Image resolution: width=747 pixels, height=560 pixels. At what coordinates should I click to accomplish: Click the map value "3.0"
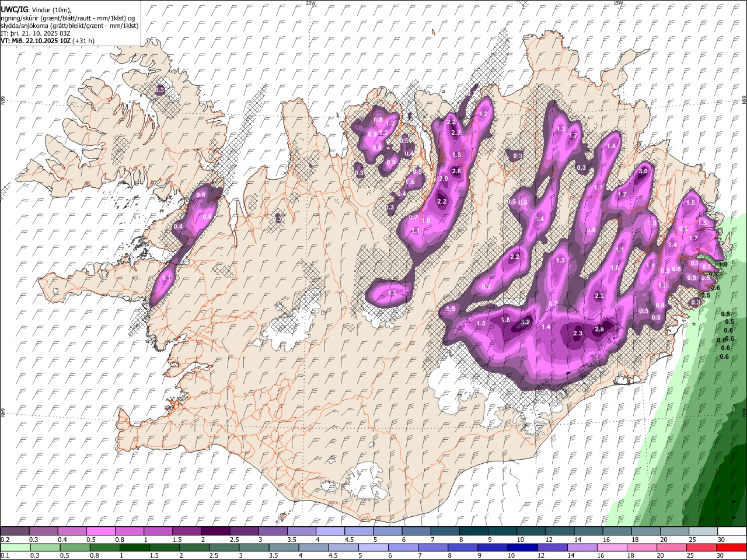pos(644,171)
